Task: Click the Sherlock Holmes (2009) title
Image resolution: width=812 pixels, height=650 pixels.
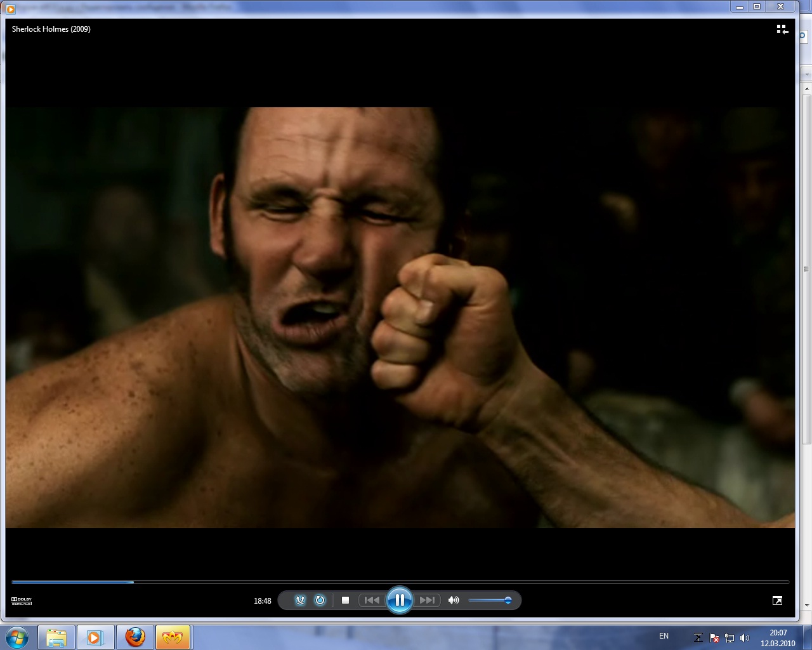Action: point(51,29)
